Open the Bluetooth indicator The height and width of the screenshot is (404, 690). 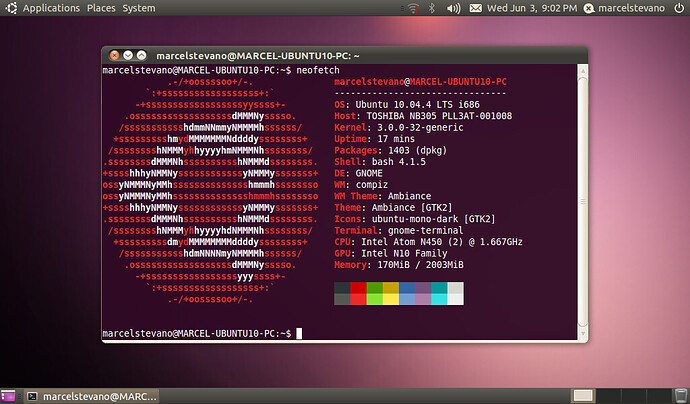[x=432, y=8]
